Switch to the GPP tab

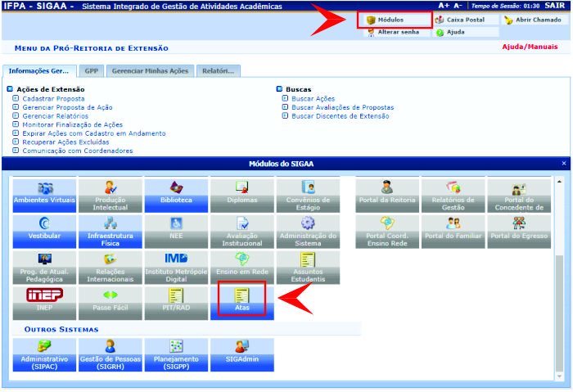click(x=92, y=71)
